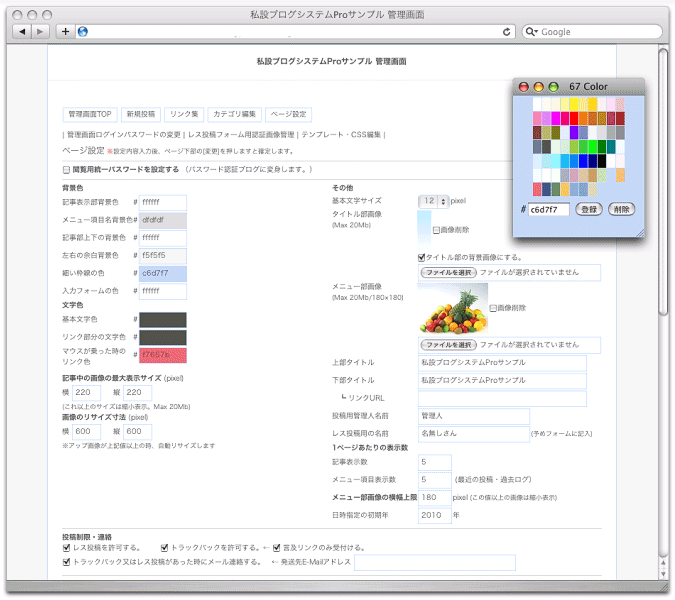Click first ファイルを選択 button for title image
The width and height of the screenshot is (675, 600).
(x=449, y=272)
